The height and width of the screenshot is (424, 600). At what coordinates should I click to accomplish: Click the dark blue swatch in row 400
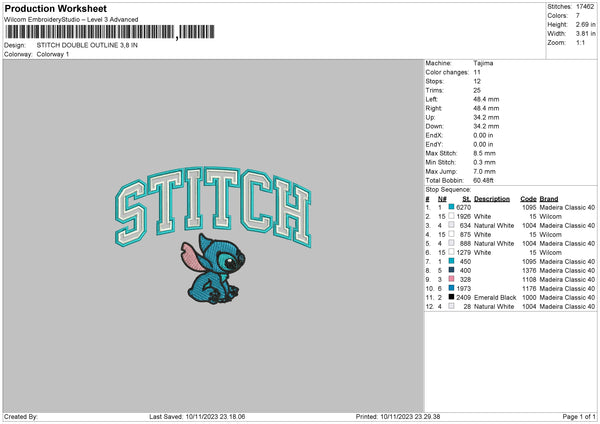[452, 270]
